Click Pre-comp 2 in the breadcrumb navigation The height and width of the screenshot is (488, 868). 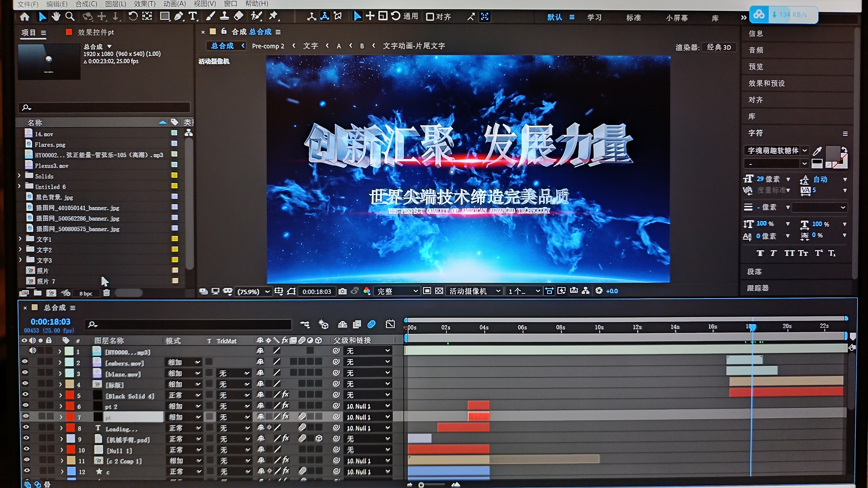coord(268,46)
